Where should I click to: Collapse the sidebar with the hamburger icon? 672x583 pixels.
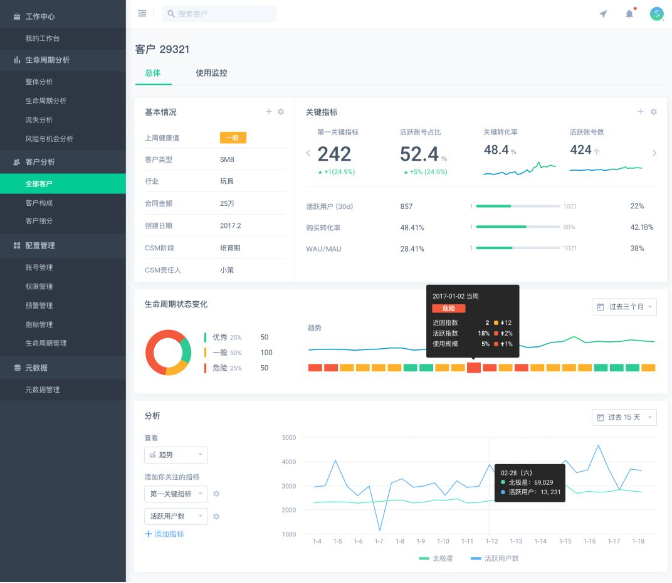(142, 13)
